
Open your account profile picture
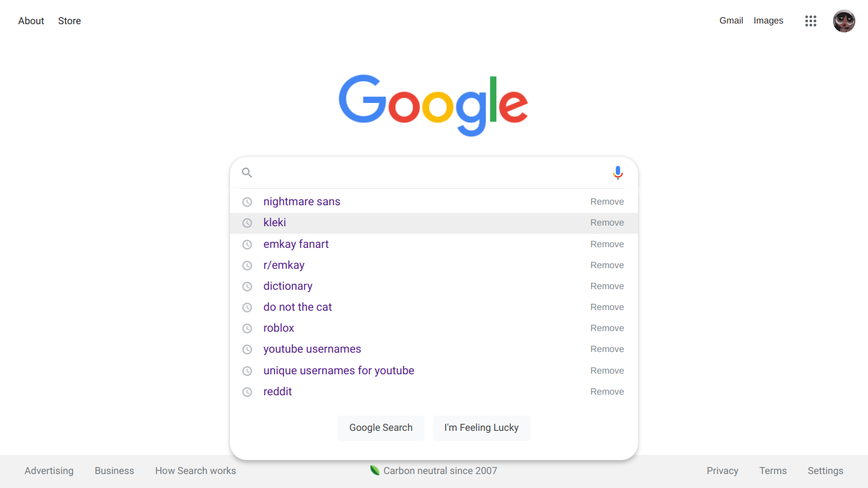point(844,20)
